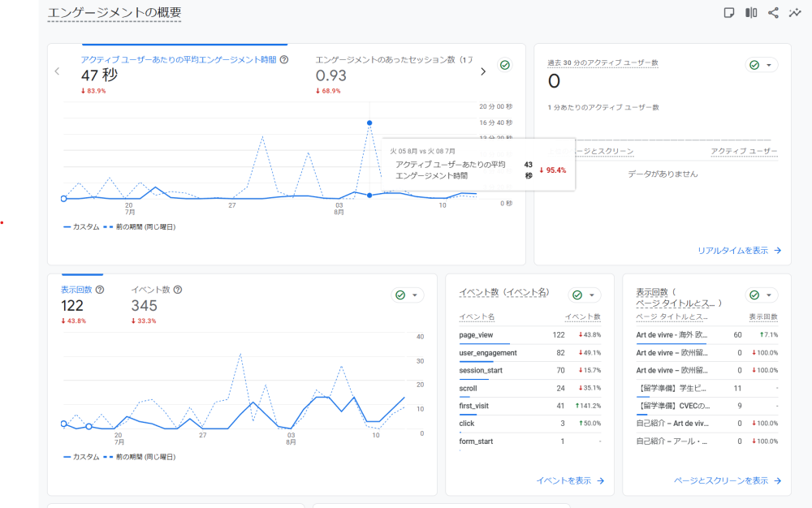
Task: Click the 47 秒 metric value
Action: click(99, 75)
